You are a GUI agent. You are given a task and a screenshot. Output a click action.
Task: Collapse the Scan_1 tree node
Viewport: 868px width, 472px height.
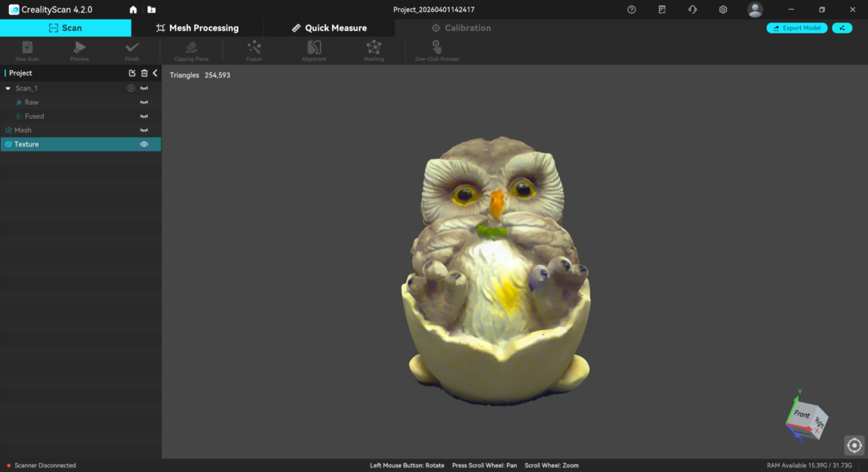[x=8, y=88]
